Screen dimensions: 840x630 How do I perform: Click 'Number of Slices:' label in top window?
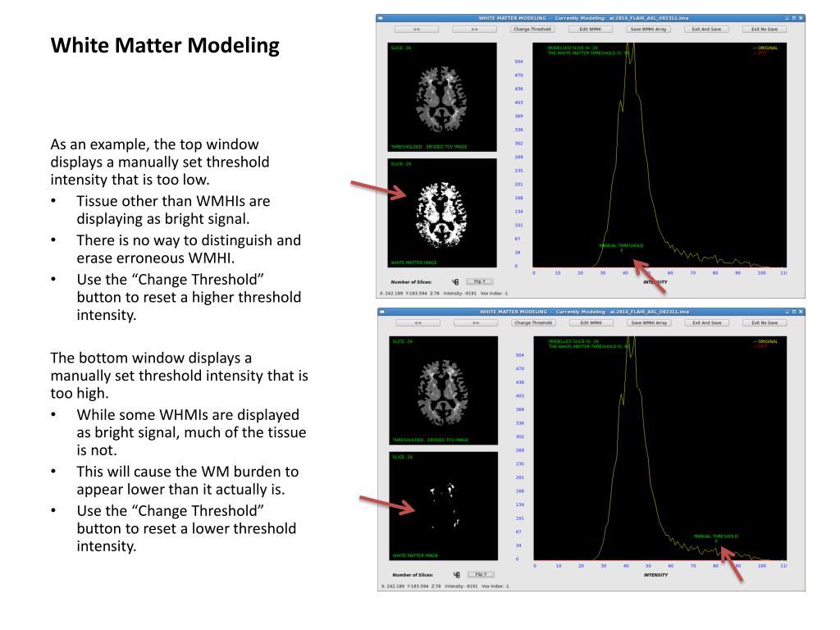411,282
